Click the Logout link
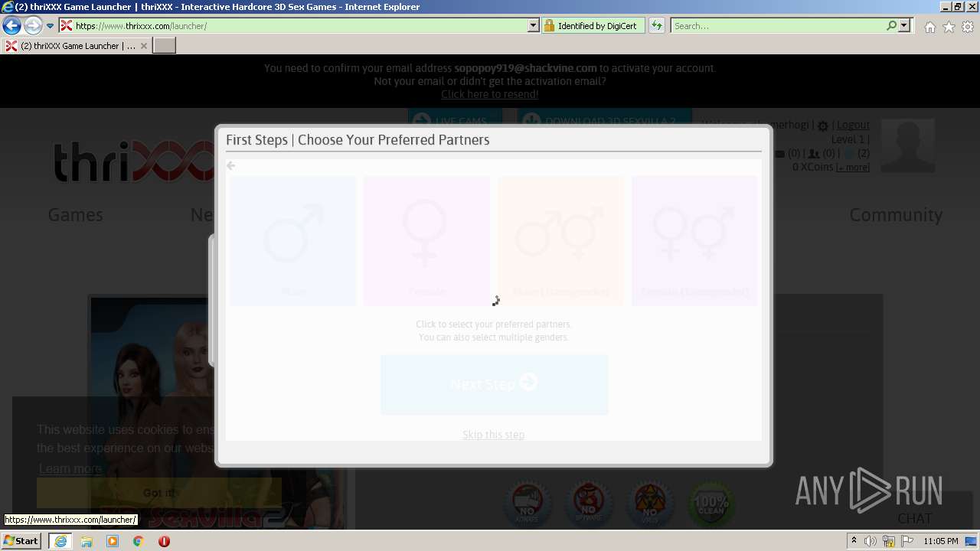Screen dimensions: 980x551 [853, 125]
